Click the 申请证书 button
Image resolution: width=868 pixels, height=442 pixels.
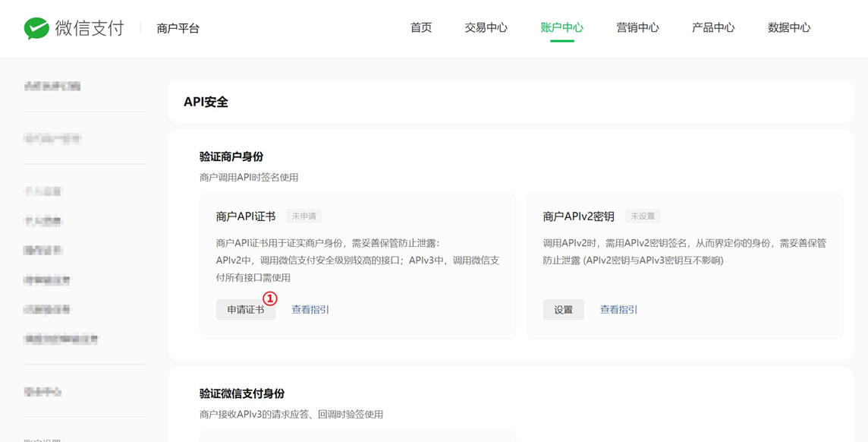246,310
